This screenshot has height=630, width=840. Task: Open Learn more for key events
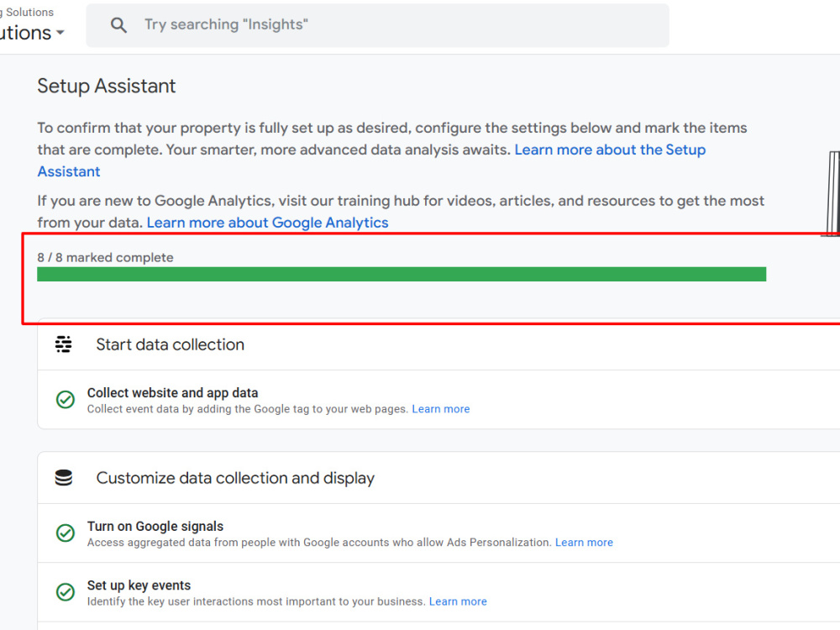tap(458, 601)
